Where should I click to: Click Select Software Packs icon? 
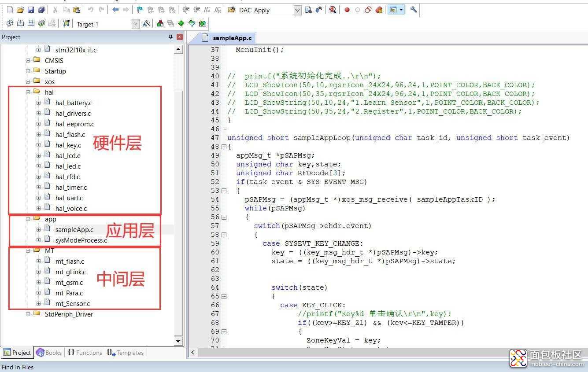192,23
